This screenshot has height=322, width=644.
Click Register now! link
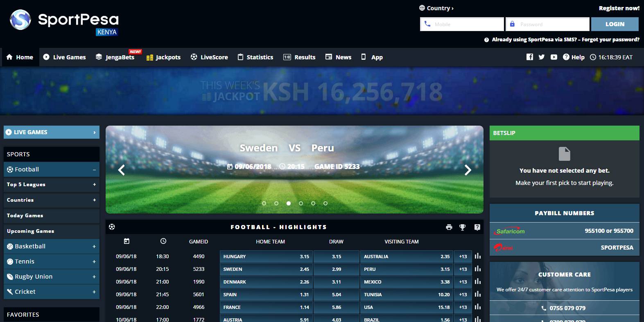pyautogui.click(x=619, y=8)
